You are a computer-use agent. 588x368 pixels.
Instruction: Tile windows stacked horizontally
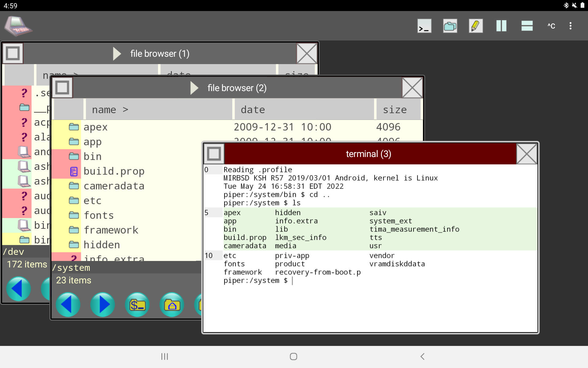pyautogui.click(x=527, y=26)
